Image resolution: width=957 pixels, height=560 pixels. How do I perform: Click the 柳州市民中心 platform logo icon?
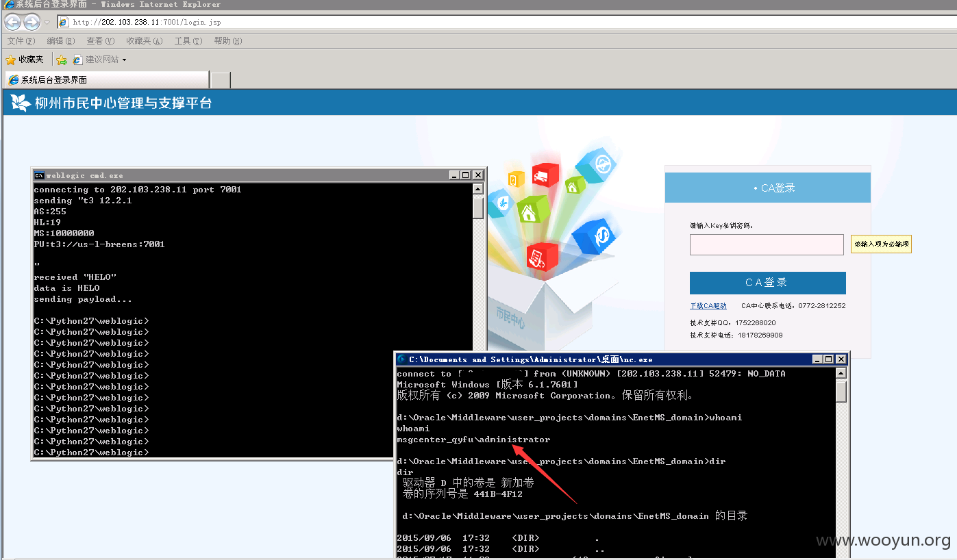[x=21, y=103]
